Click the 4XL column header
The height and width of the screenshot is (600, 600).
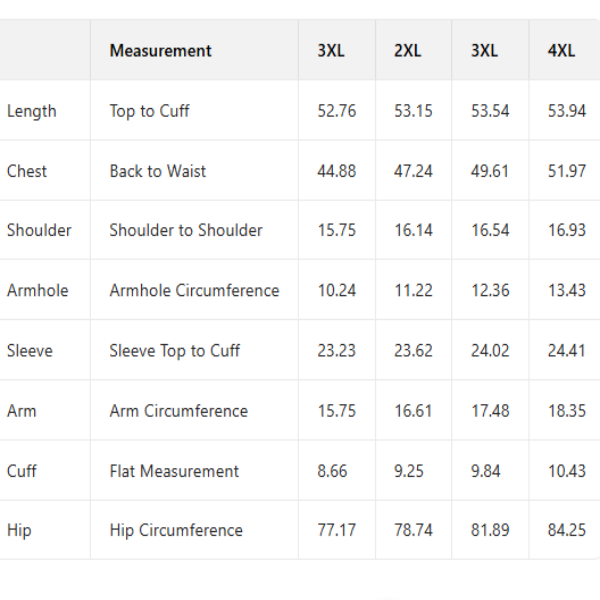[x=561, y=51]
